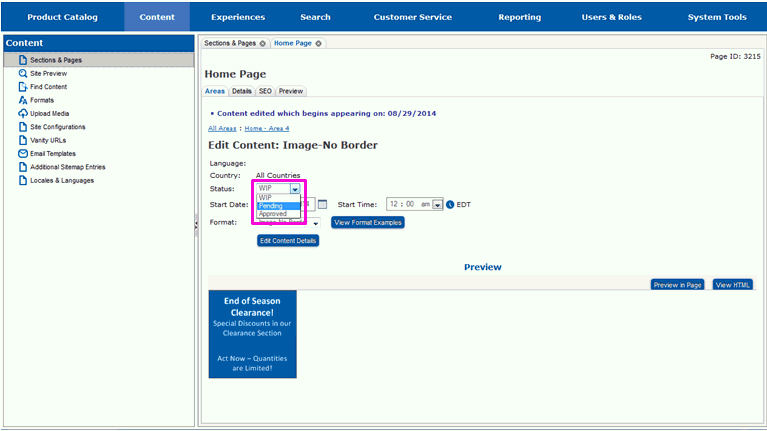
Task: Click the Vanity URLs page icon
Action: tap(23, 140)
